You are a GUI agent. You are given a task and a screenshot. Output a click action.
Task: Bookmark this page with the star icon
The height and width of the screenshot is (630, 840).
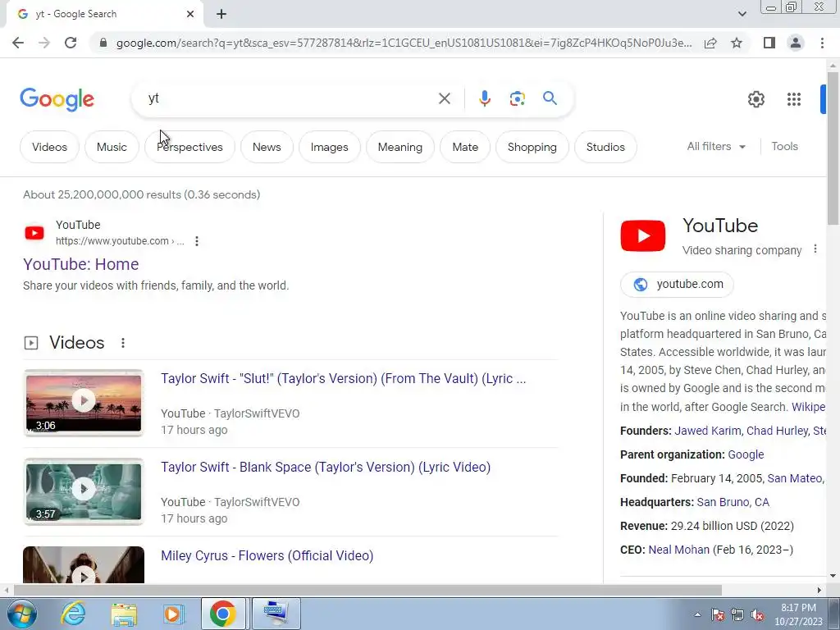click(x=737, y=43)
